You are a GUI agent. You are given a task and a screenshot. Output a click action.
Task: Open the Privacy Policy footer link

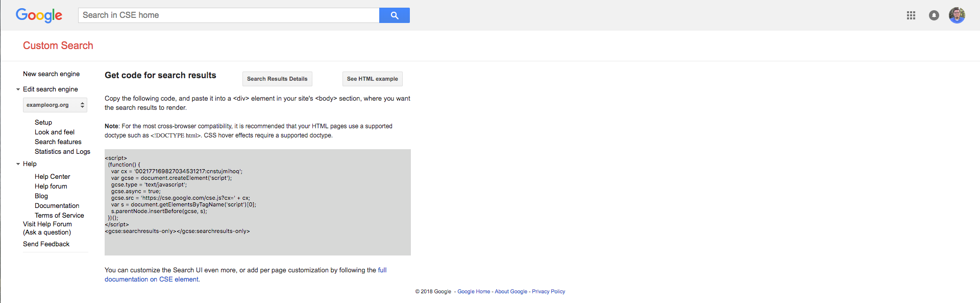coord(548,292)
